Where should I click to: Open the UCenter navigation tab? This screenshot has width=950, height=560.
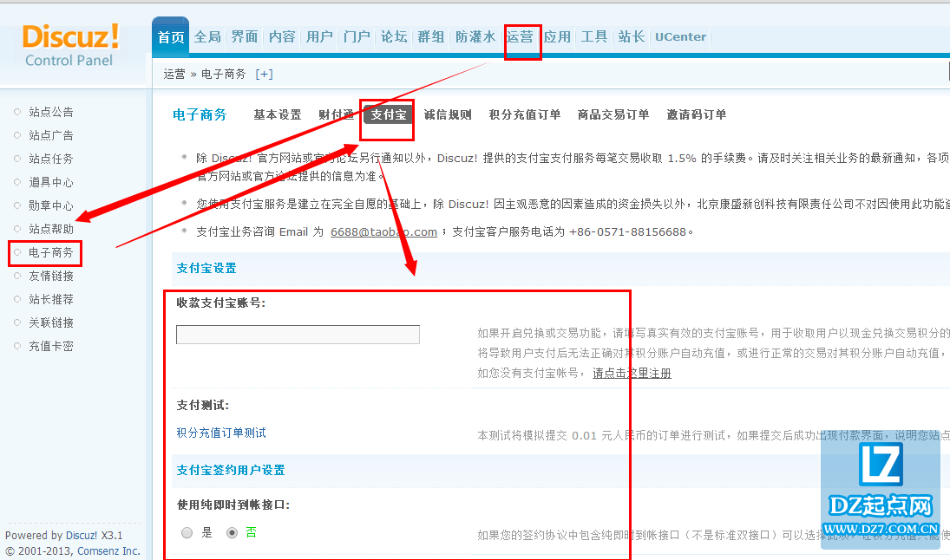pos(680,37)
